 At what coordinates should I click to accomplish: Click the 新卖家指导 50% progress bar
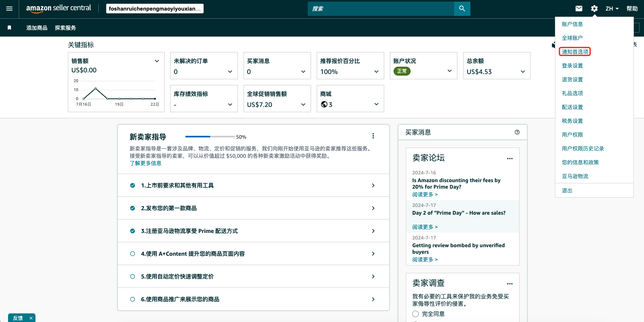tap(210, 137)
